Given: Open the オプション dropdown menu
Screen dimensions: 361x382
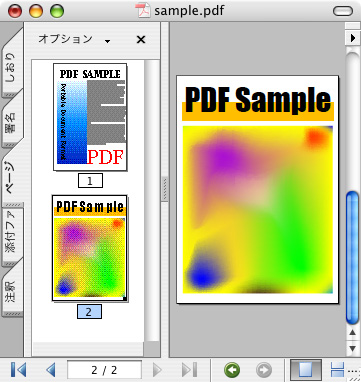Looking at the screenshot, I should 74,39.
